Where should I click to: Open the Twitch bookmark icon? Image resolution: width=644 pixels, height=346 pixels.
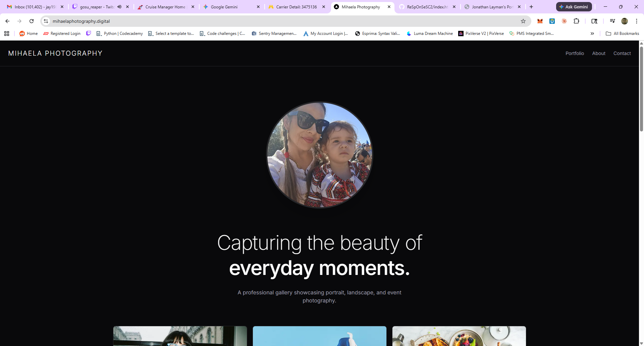click(89, 34)
